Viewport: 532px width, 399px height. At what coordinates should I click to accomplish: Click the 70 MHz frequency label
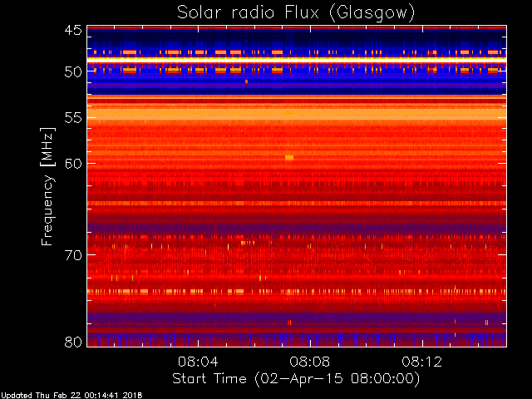click(73, 255)
